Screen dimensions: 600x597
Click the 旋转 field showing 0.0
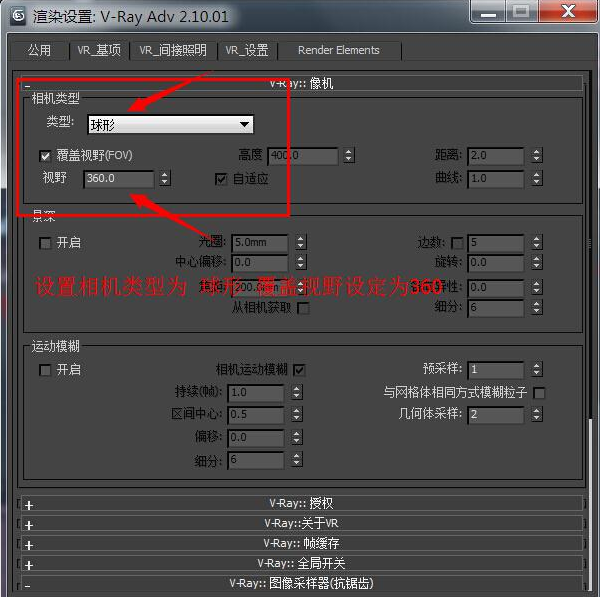click(x=496, y=263)
